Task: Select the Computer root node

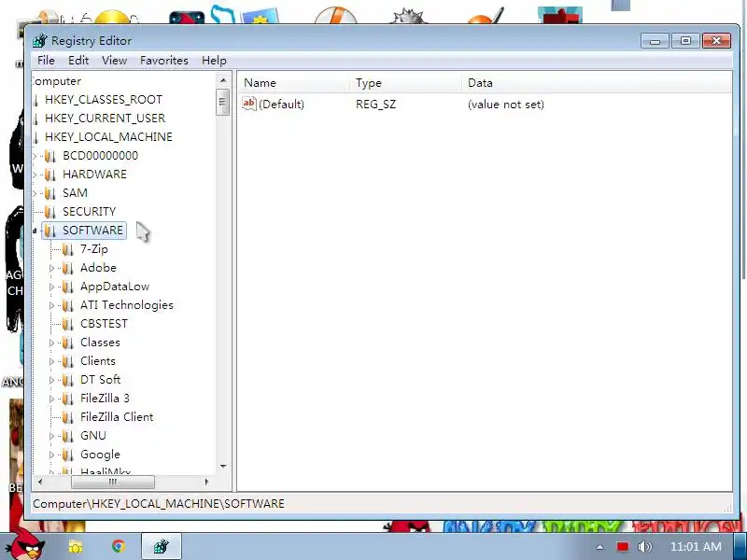Action: 57,81
